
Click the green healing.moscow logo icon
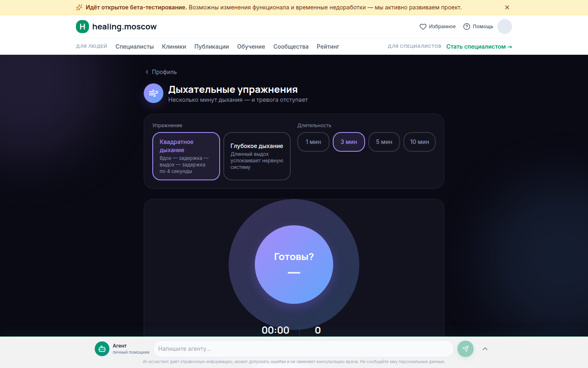click(82, 27)
